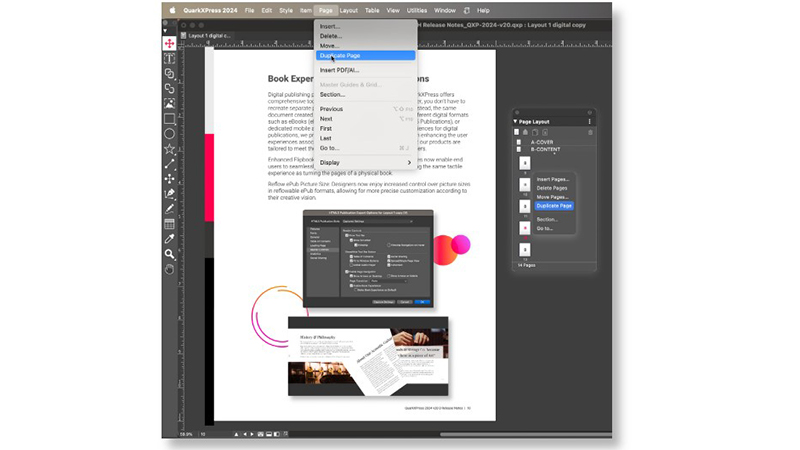Select the Line tool
The width and height of the screenshot is (800, 450).
click(169, 164)
